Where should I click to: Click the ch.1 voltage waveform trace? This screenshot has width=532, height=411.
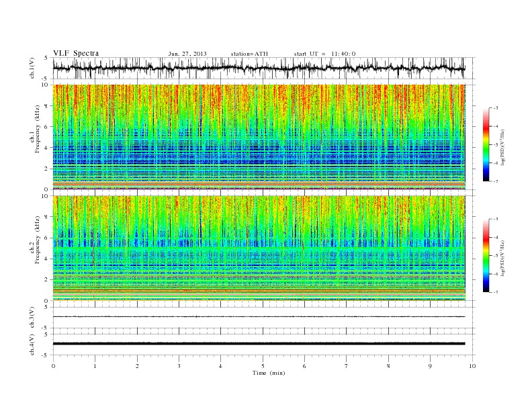(x=259, y=68)
